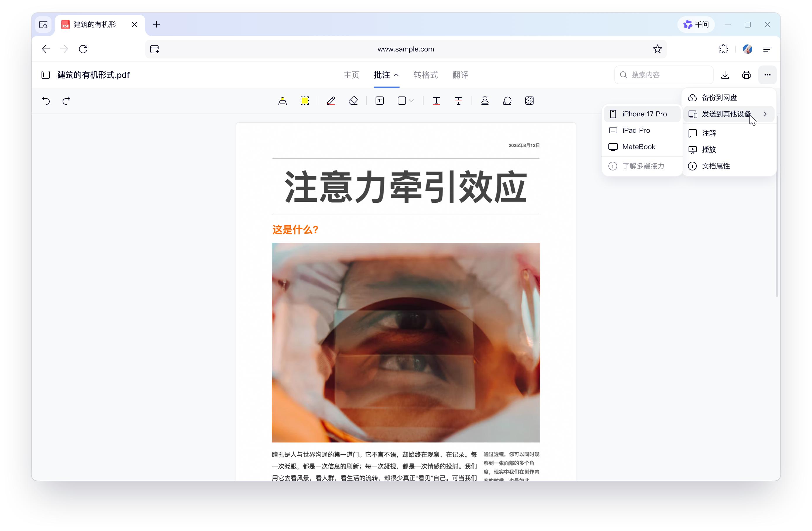Screen dimensions: 812x531
Task: Click the address bar URL www.sample.com
Action: [406, 49]
